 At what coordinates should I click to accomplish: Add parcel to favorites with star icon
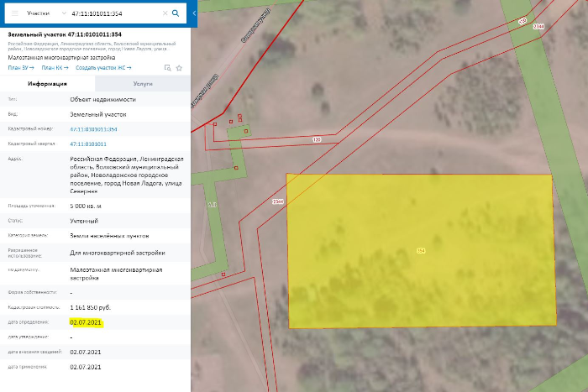coord(179,67)
